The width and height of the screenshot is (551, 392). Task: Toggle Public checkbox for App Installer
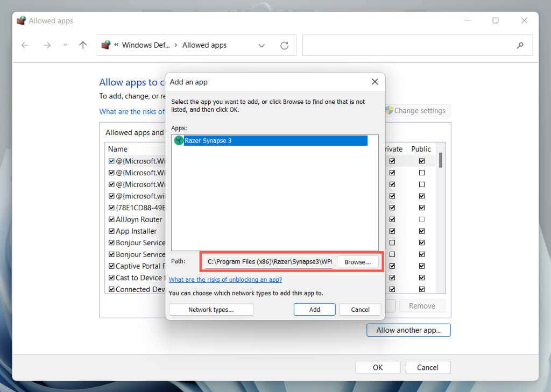(422, 231)
